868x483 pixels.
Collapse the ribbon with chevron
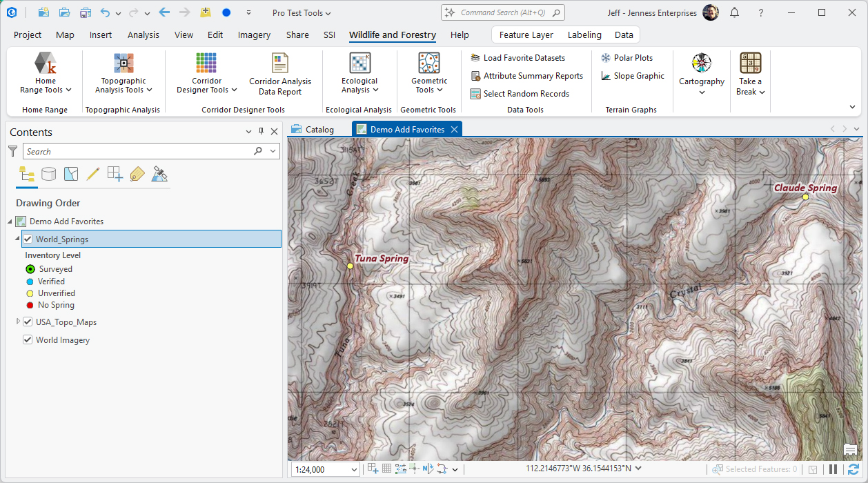click(852, 107)
